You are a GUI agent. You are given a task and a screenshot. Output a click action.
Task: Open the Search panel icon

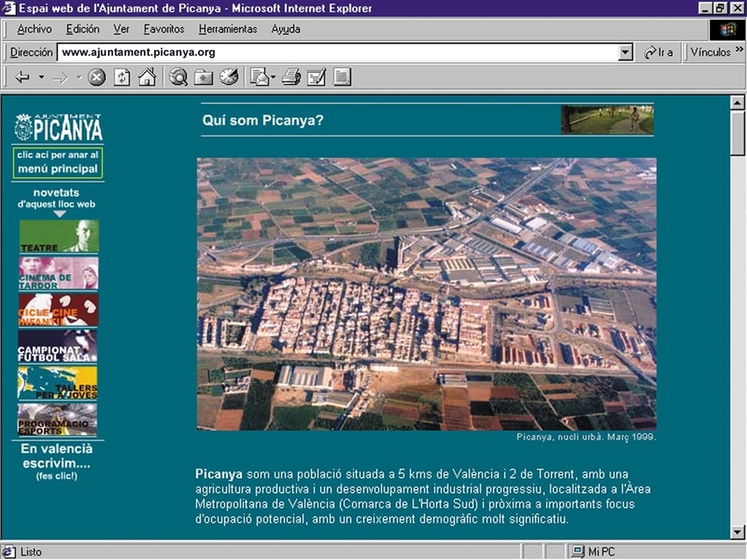tap(179, 77)
